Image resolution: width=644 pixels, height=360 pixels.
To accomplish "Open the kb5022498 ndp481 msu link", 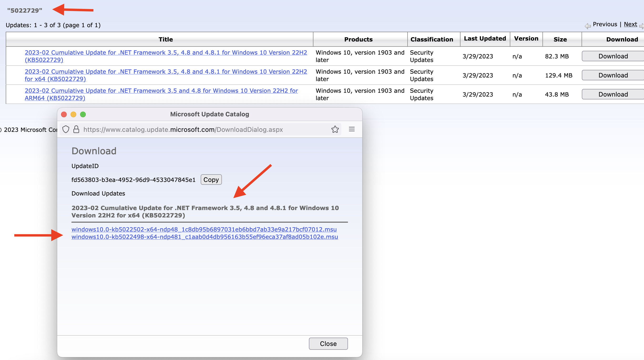I will [204, 237].
